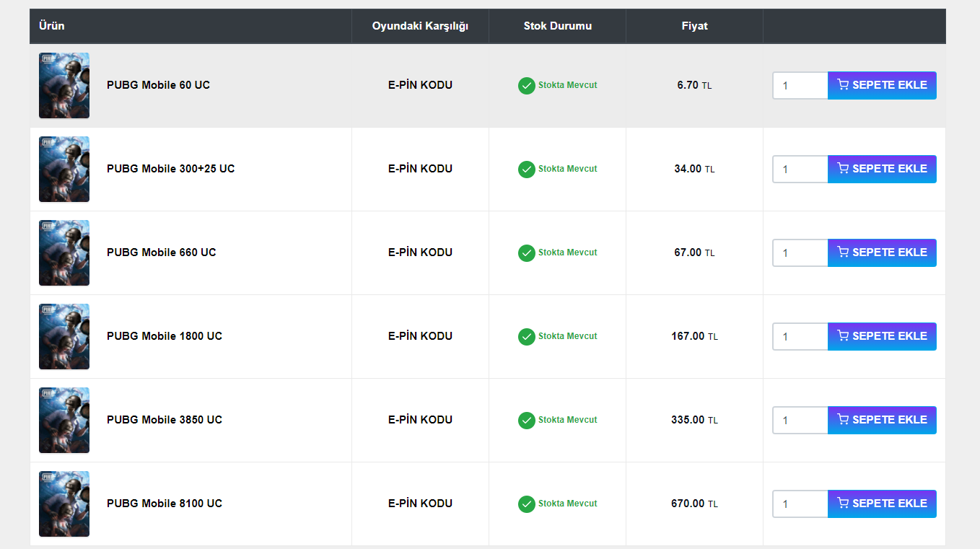Open the PUBG Mobile 1800 UC product image
The image size is (980, 549).
[x=64, y=336]
